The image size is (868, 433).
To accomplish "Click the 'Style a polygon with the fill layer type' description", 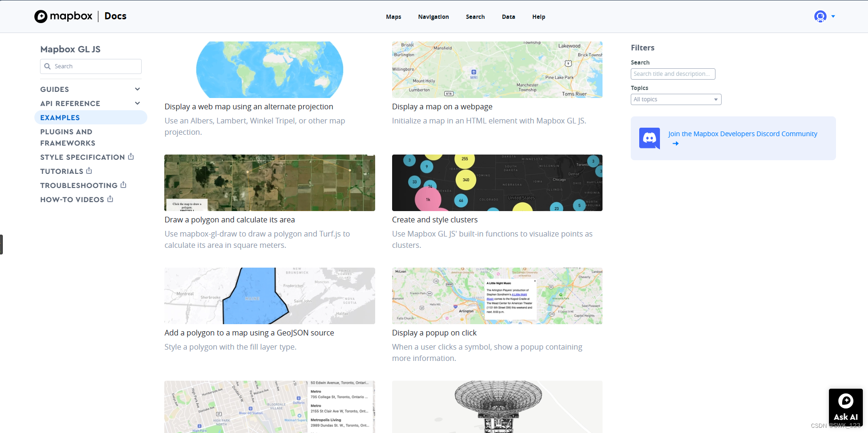I will [230, 347].
